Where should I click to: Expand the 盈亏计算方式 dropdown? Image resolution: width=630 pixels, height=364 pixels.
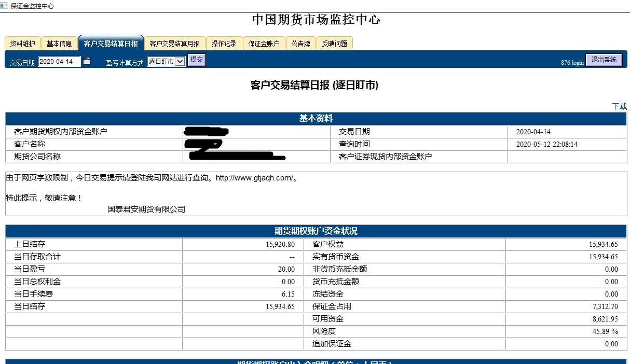166,62
